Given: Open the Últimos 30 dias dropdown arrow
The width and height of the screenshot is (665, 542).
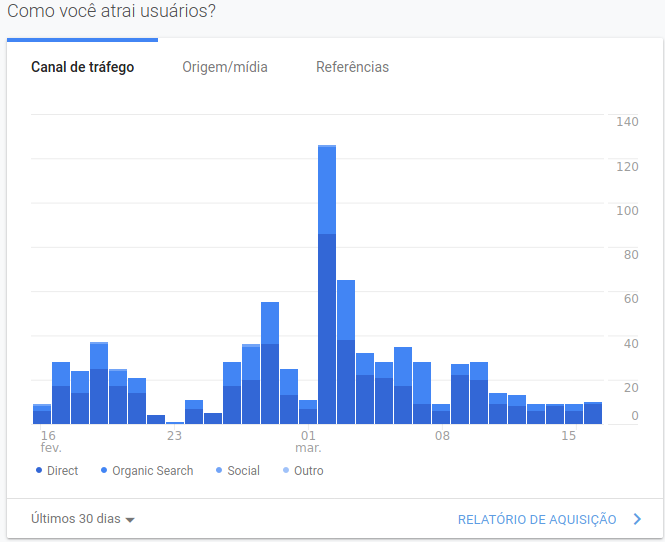Looking at the screenshot, I should (130, 520).
